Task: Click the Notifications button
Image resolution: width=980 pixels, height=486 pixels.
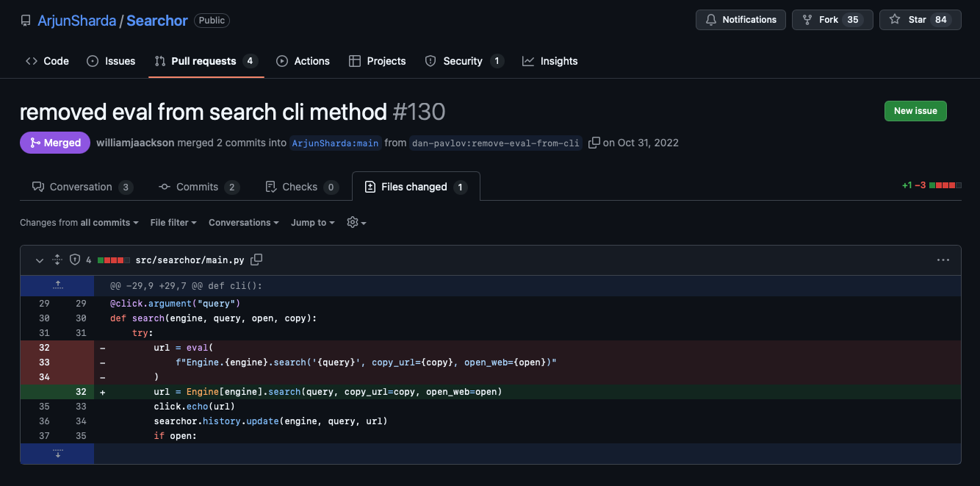Action: point(741,20)
